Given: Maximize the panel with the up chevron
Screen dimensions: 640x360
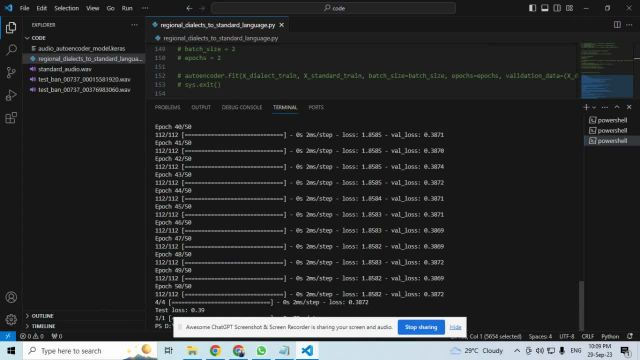Looking at the screenshot, I should [x=617, y=107].
